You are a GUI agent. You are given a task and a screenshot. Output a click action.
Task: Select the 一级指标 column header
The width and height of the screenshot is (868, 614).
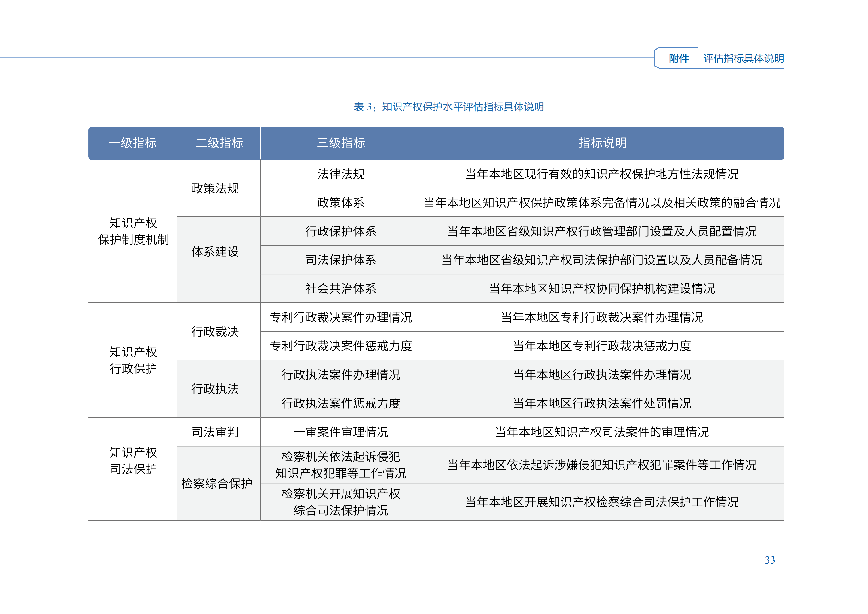click(132, 143)
